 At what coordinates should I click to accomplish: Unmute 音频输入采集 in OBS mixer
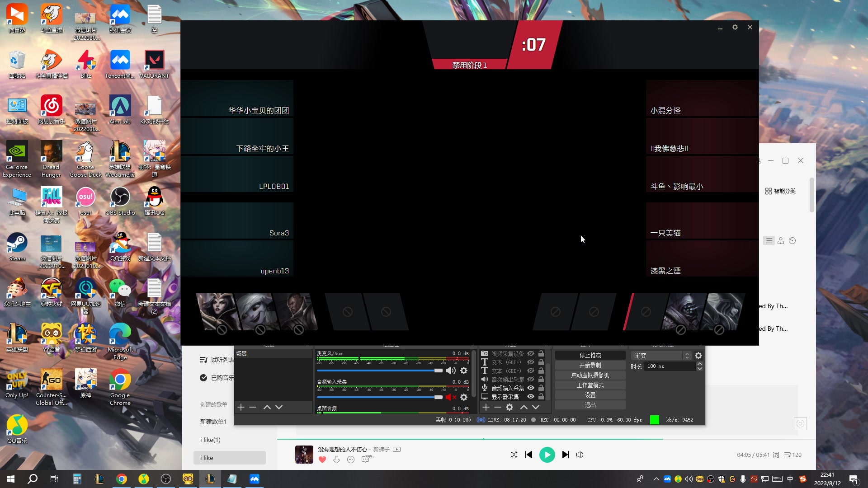tap(450, 397)
